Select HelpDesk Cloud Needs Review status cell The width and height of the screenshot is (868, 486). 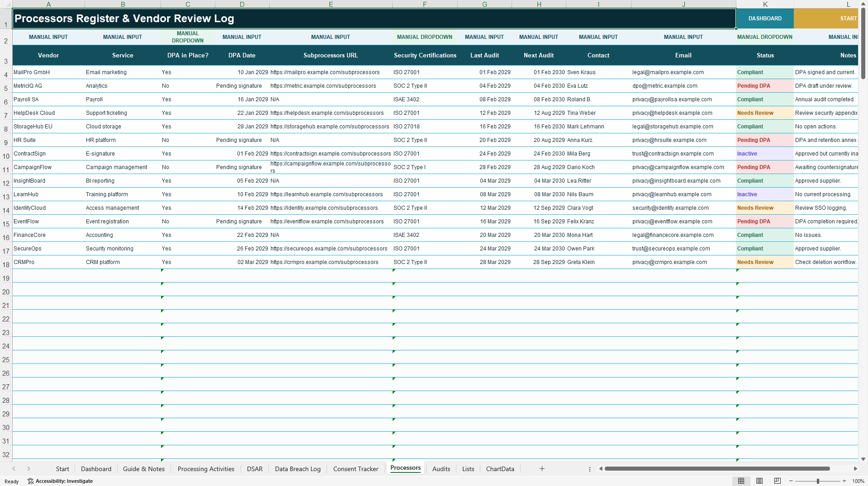(765, 113)
